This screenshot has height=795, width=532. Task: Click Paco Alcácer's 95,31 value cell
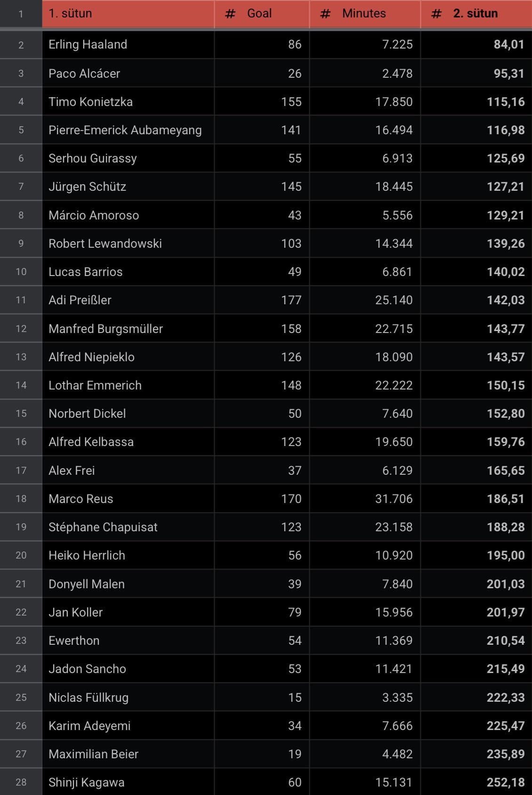pos(508,73)
